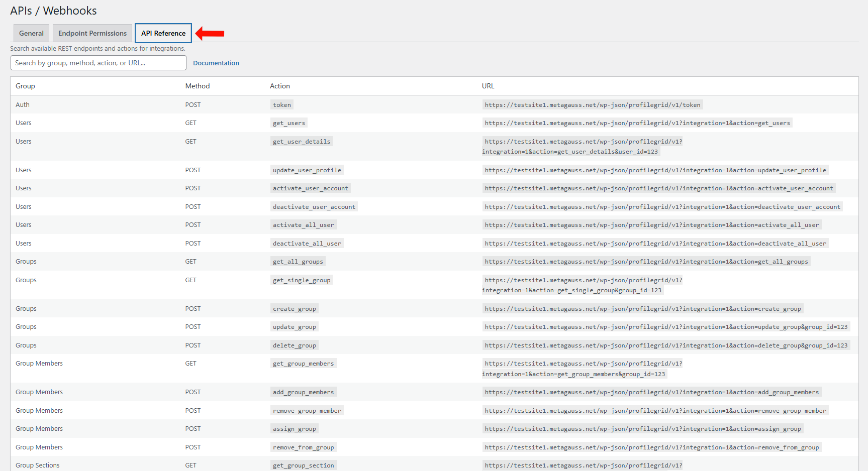Select the API Reference tab
Viewport: 868px width, 471px height.
(x=163, y=33)
